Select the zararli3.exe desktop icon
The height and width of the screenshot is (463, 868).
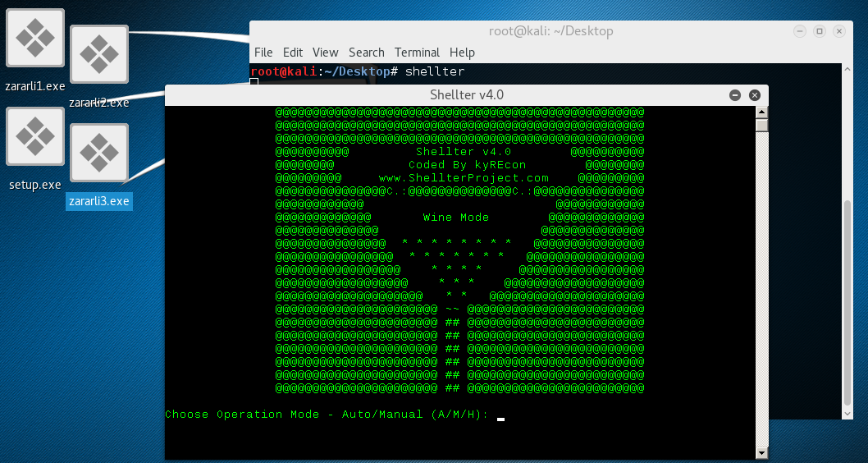tap(99, 154)
